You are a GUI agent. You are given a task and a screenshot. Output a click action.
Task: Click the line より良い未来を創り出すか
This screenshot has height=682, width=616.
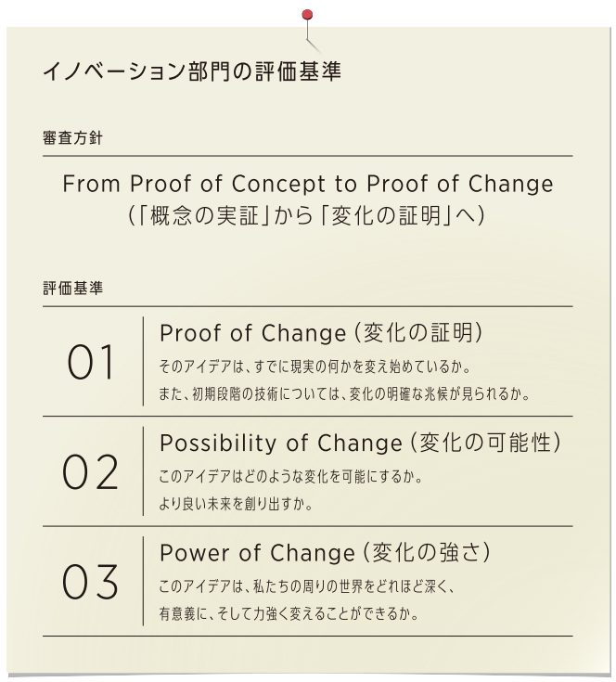pos(236,504)
